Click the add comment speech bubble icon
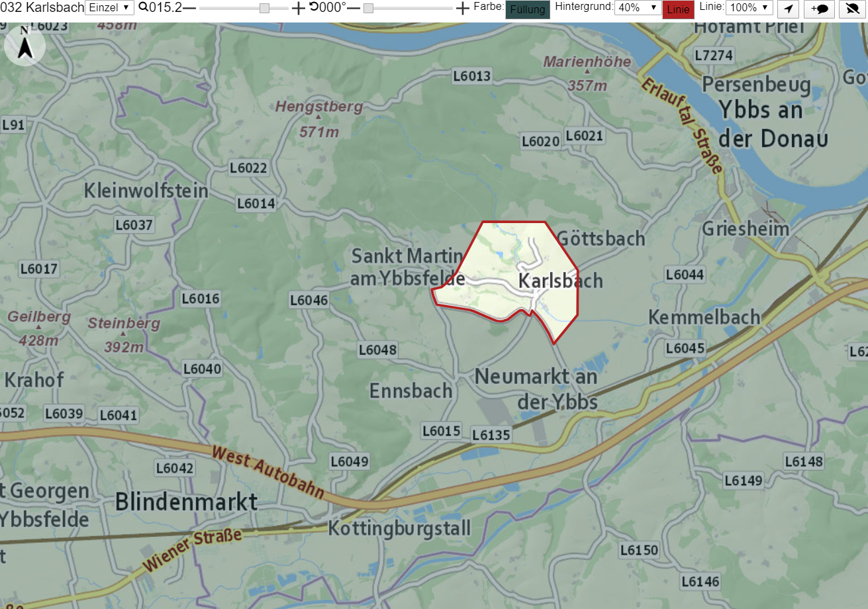 click(820, 9)
